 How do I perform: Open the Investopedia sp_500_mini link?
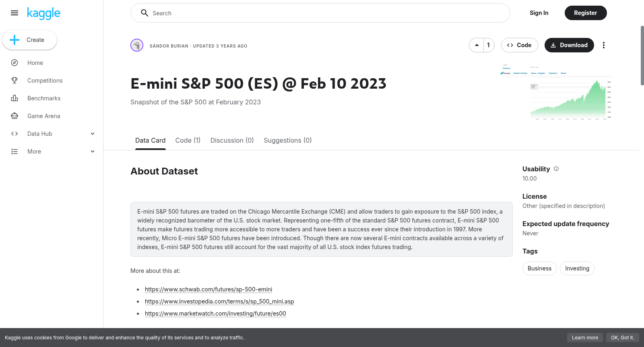[x=219, y=301]
